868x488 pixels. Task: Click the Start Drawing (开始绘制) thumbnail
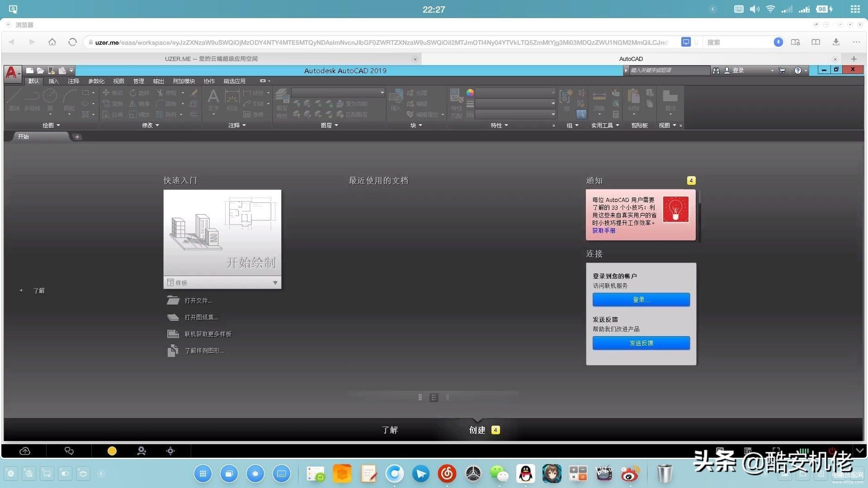tap(222, 233)
